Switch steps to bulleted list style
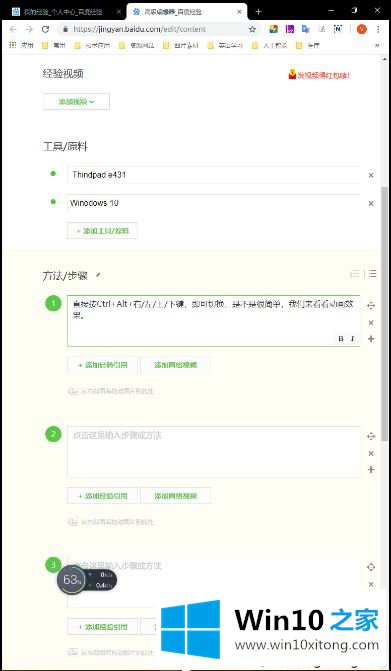 pos(372,273)
